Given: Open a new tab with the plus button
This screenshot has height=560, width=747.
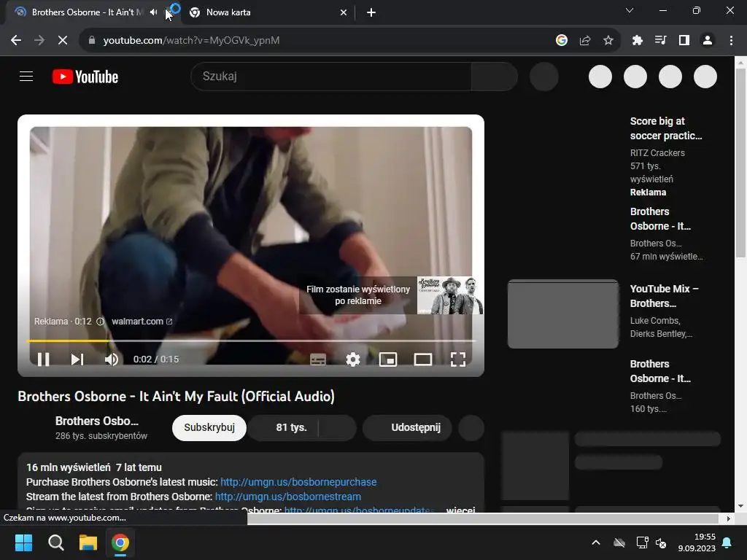Looking at the screenshot, I should pos(371,12).
